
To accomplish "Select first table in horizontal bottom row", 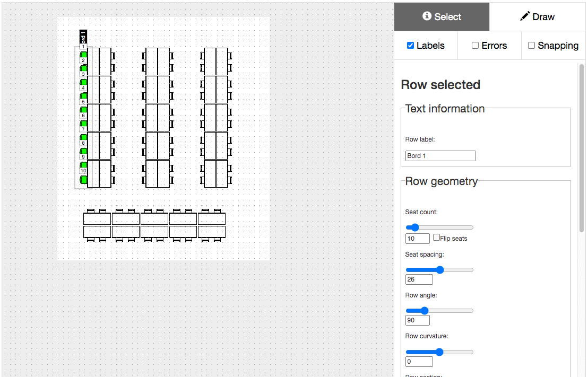I will (x=97, y=225).
